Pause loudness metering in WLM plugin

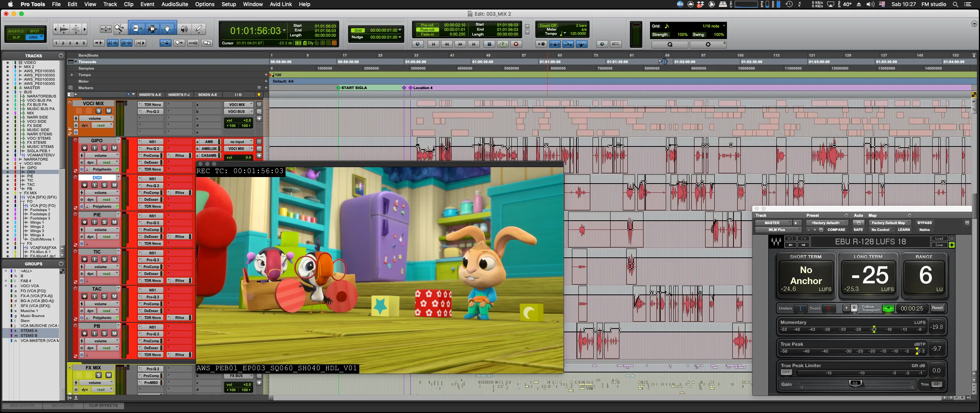click(x=854, y=308)
